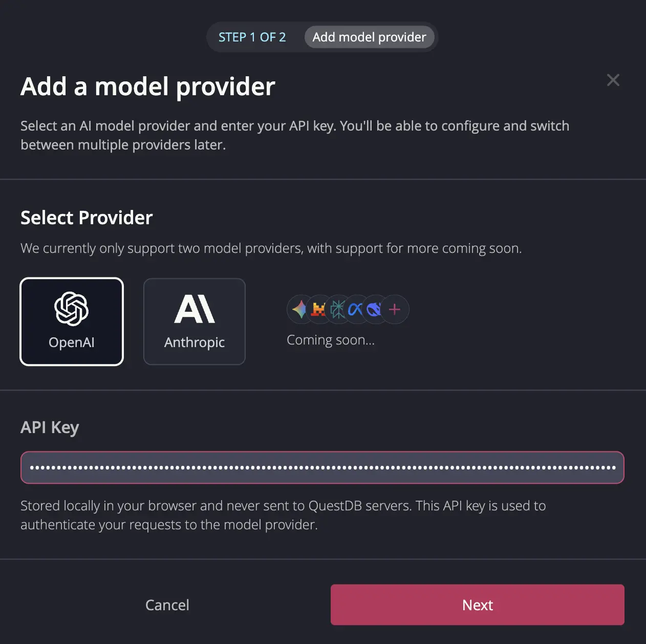Click Cancel to dismiss the dialog

coord(167,605)
